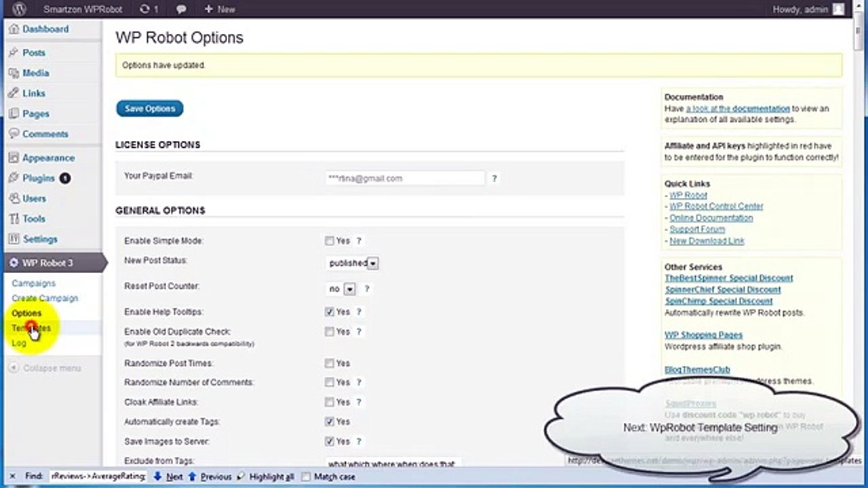The height and width of the screenshot is (488, 868).
Task: Check Randomize Number of Comments
Action: point(330,382)
